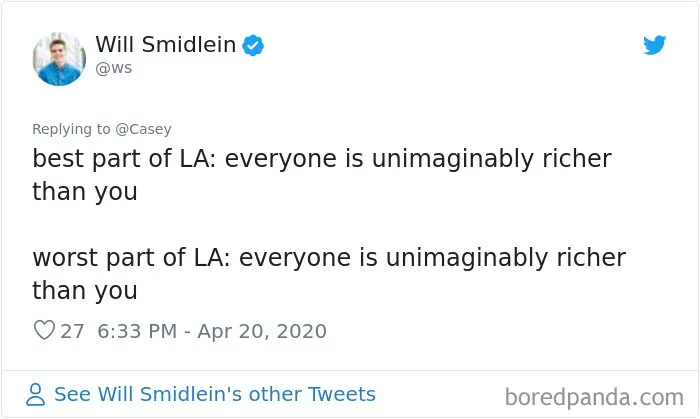Click the 27 likes count
Viewport: 700px width, 419px height.
click(x=72, y=331)
